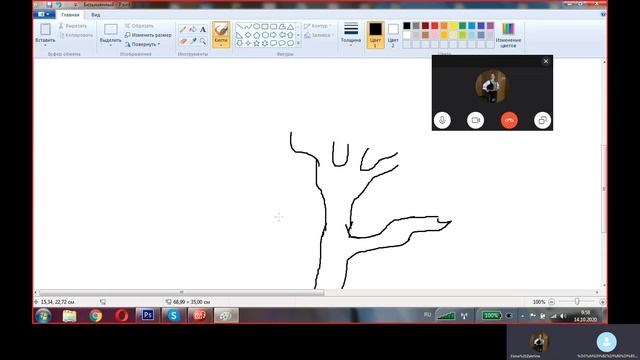
Task: Mute the microphone in the call window
Action: (442, 120)
